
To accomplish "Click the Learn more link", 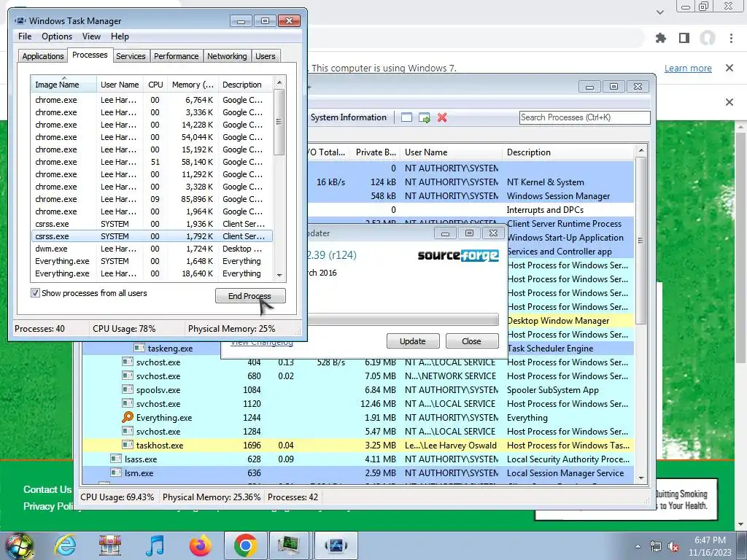I will click(688, 68).
